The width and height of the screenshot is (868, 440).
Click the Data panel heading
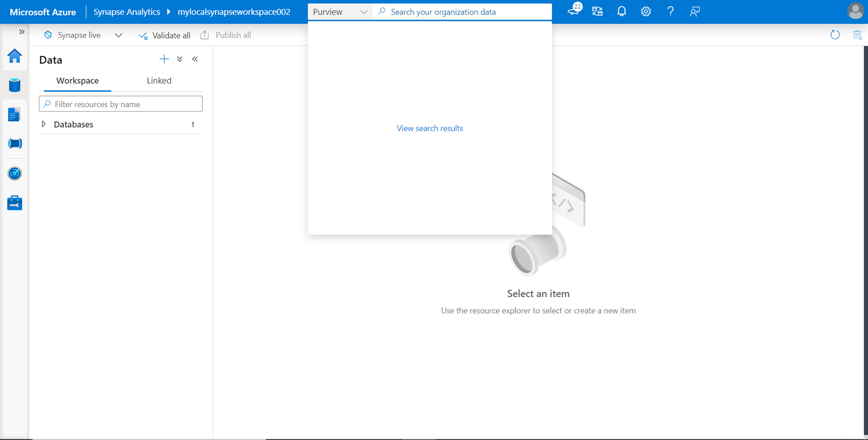51,60
